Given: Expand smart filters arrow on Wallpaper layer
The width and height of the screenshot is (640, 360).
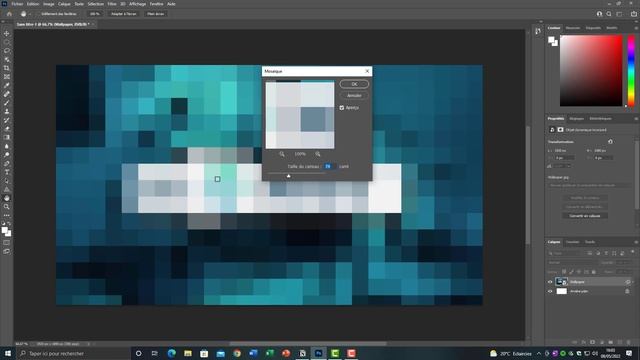Looking at the screenshot, I should pyautogui.click(x=633, y=282).
